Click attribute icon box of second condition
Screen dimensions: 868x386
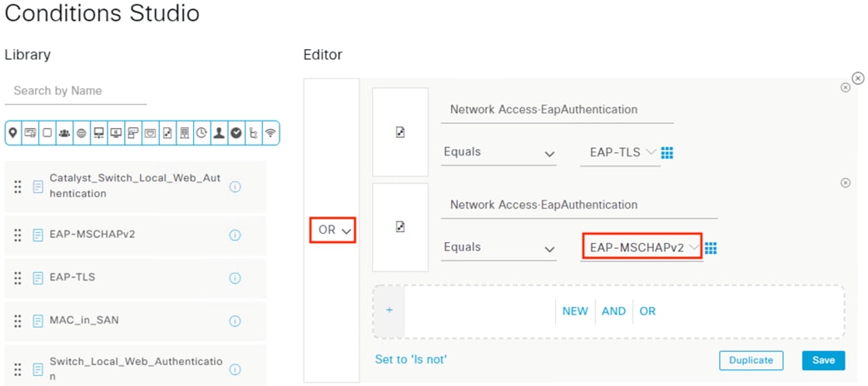[x=400, y=227]
